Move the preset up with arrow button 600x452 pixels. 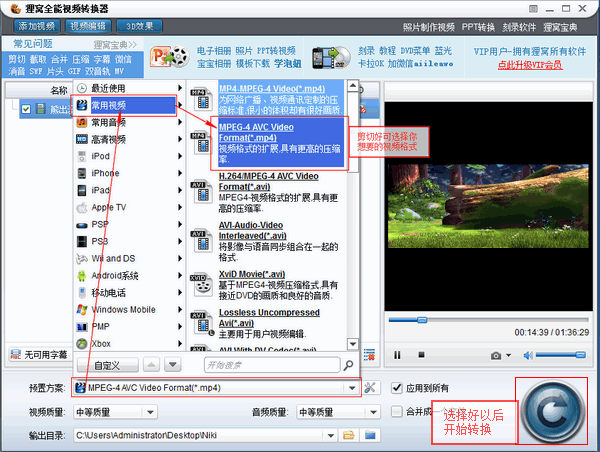152,365
